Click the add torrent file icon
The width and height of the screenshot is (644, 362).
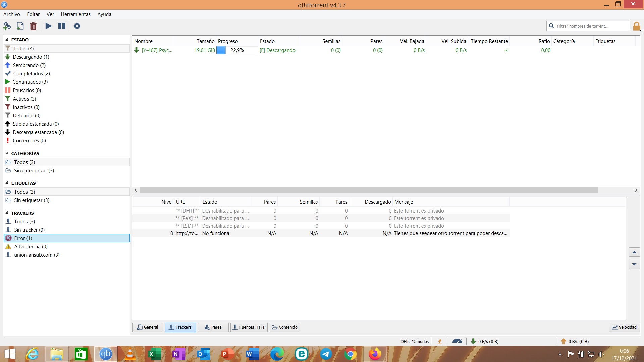20,26
